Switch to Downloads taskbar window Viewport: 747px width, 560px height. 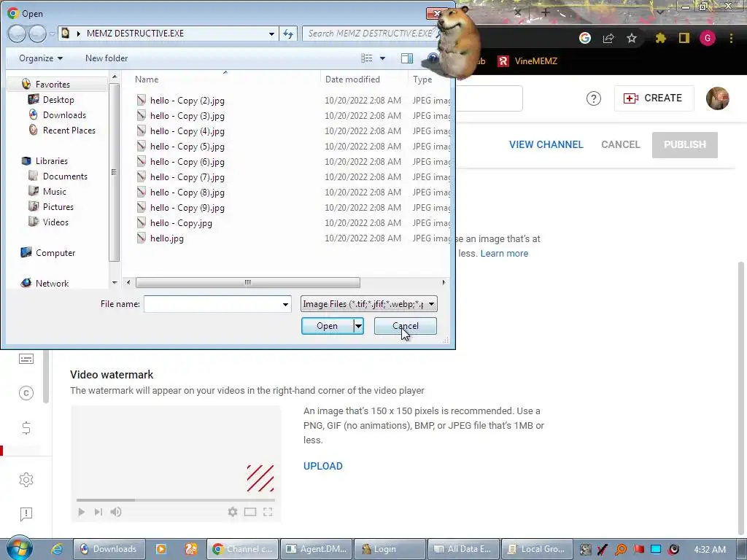coord(109,549)
